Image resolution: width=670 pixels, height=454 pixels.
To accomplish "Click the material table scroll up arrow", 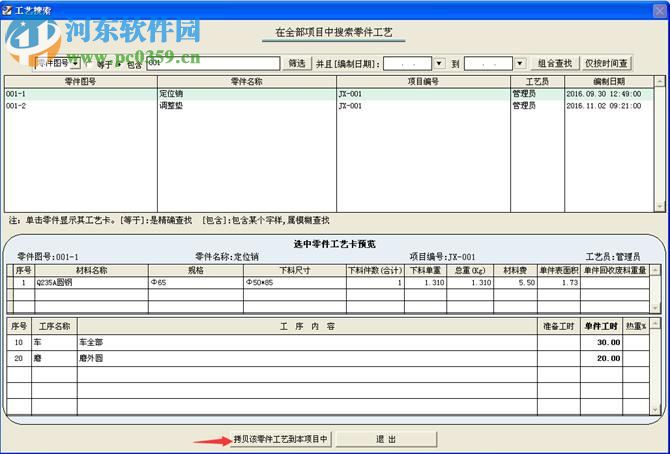I will pyautogui.click(x=655, y=270).
